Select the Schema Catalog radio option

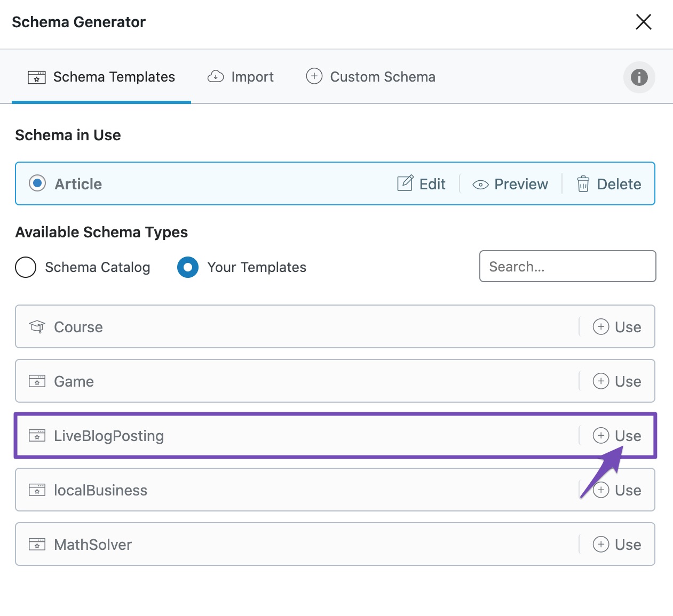26,267
